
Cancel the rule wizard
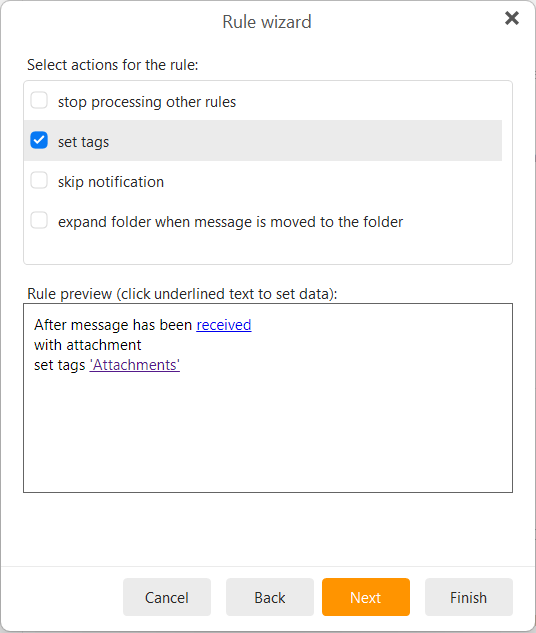point(167,597)
